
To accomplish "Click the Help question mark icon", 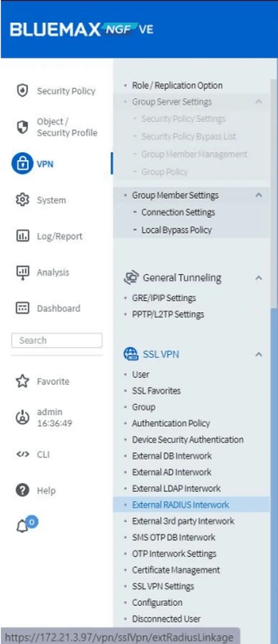I will pyautogui.click(x=22, y=490).
